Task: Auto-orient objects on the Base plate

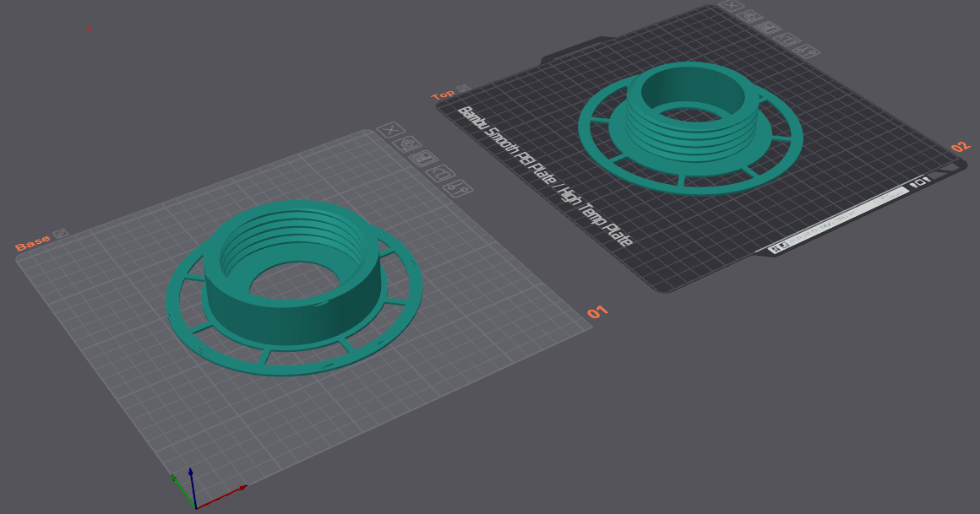Action: (x=409, y=143)
